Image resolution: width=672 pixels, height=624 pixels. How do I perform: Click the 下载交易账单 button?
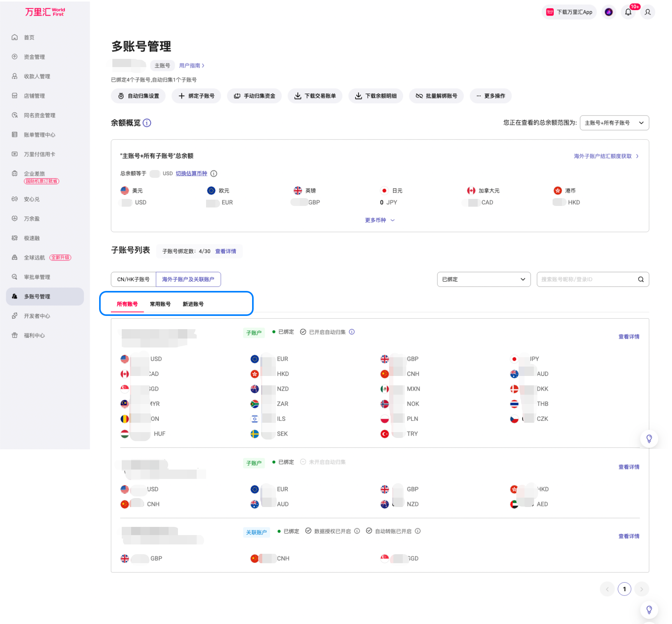pos(315,96)
